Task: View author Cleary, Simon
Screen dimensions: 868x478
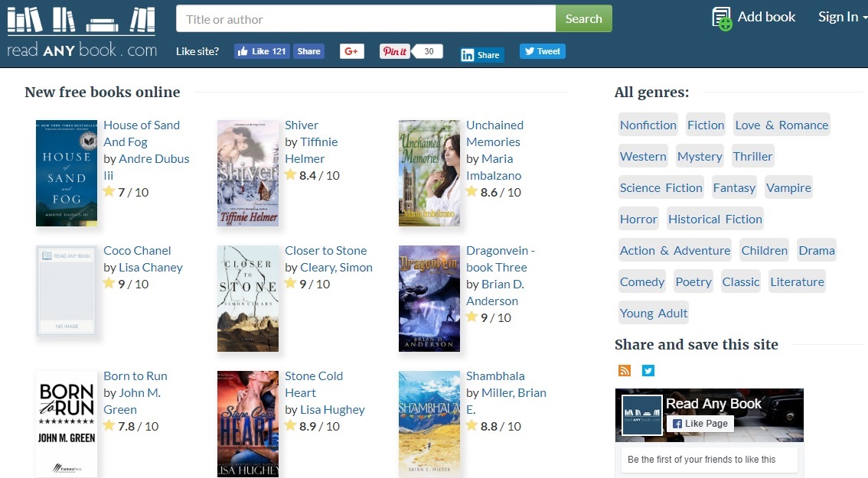Action: click(336, 268)
